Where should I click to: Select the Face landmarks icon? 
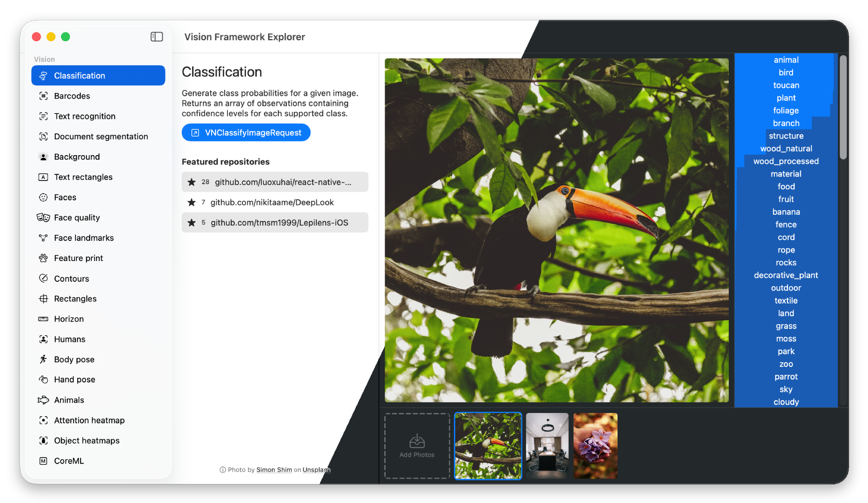tap(43, 238)
